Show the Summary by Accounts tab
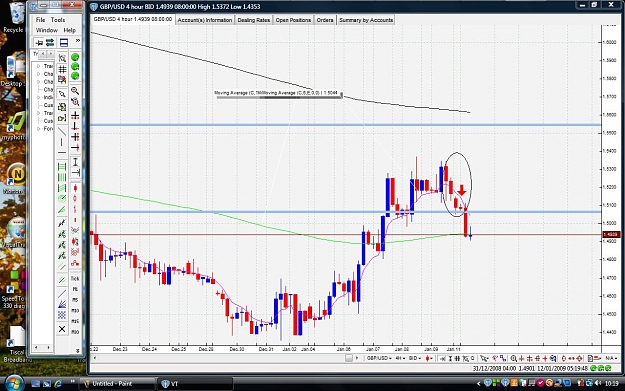Viewport: 625px width, 391px height. (366, 20)
